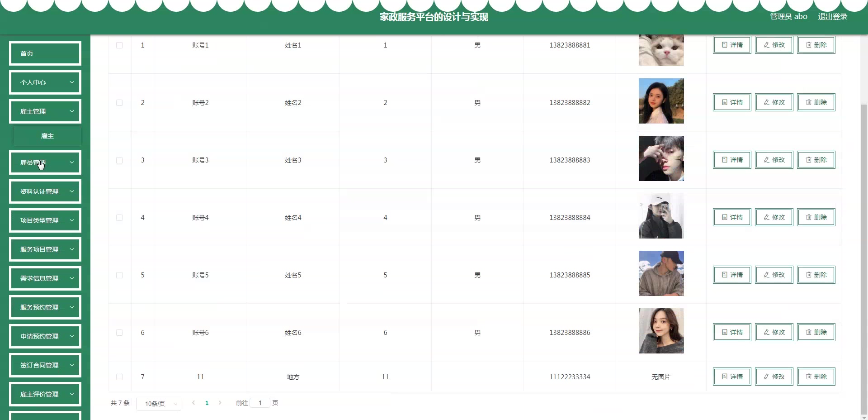Open the 10条/页 page size dropdown
868x420 pixels.
pyautogui.click(x=159, y=404)
